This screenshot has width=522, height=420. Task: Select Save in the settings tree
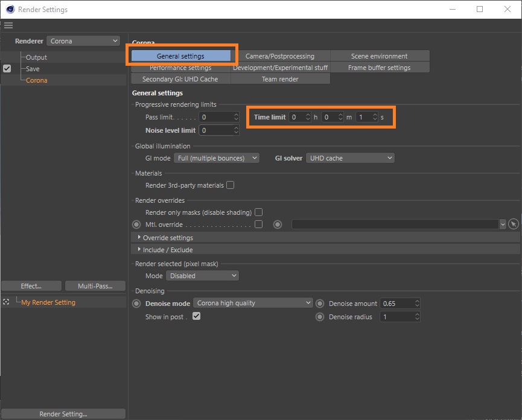click(33, 69)
